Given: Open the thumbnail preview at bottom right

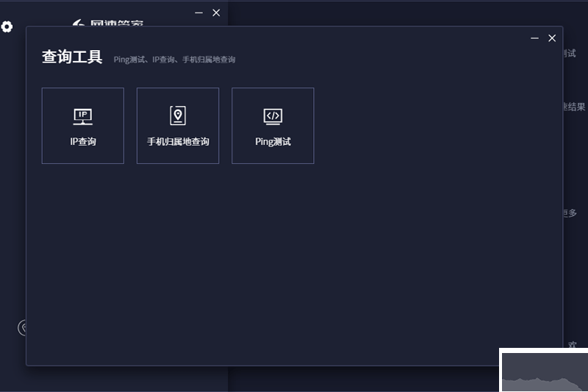Looking at the screenshot, I should [x=544, y=370].
